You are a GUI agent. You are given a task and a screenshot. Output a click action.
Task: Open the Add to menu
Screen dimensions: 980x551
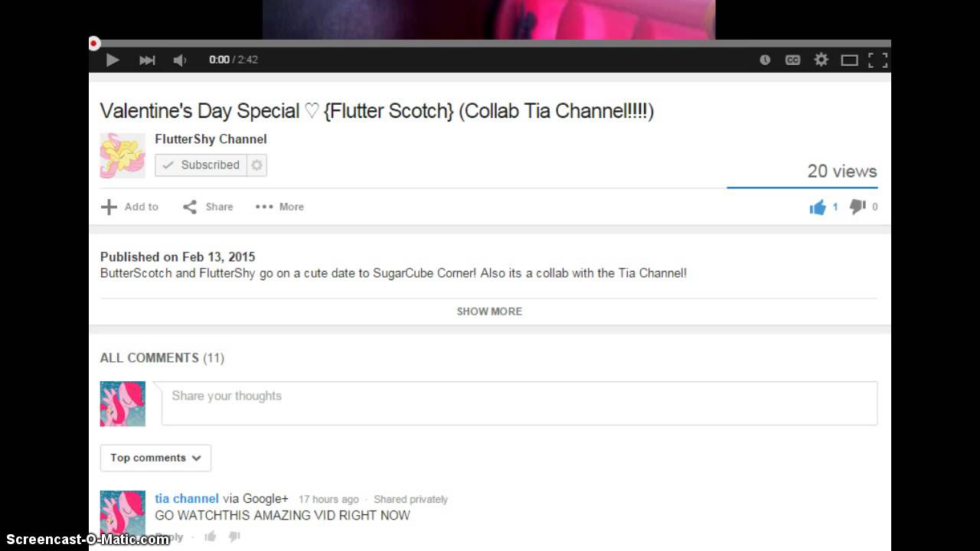[x=129, y=207]
